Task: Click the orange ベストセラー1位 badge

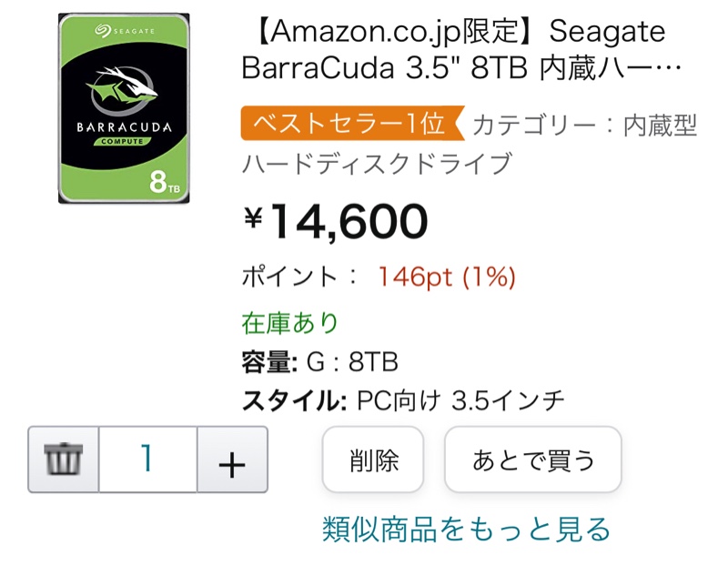Action: (x=352, y=123)
